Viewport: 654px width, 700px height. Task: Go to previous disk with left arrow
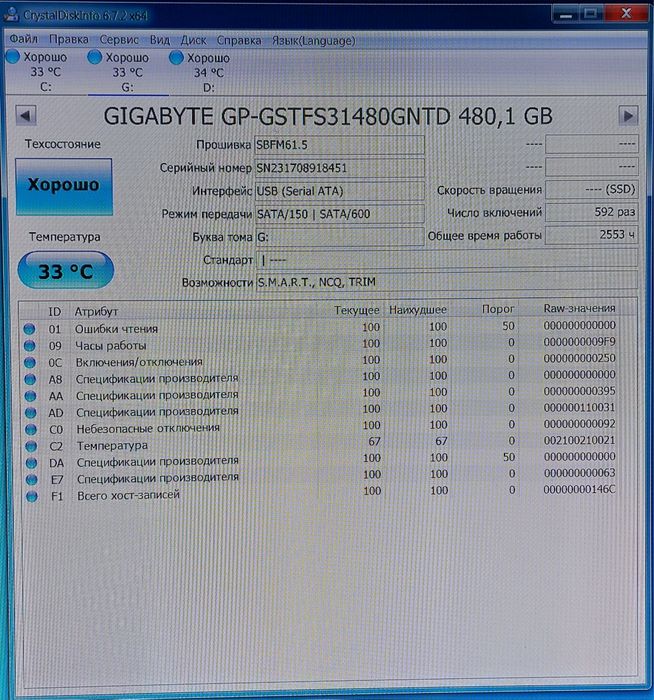25,116
